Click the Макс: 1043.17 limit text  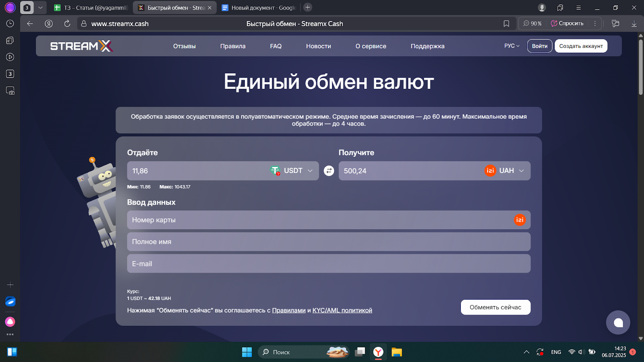(175, 187)
